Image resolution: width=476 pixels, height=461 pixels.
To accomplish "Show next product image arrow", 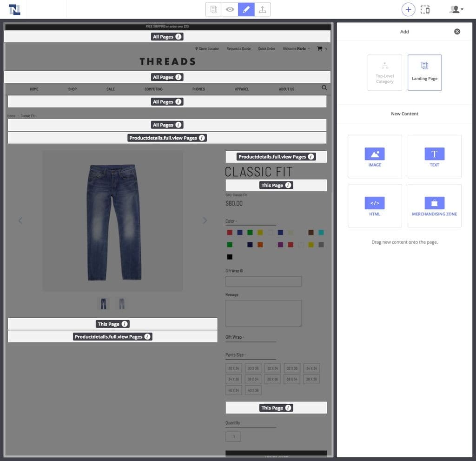I will coord(205,220).
